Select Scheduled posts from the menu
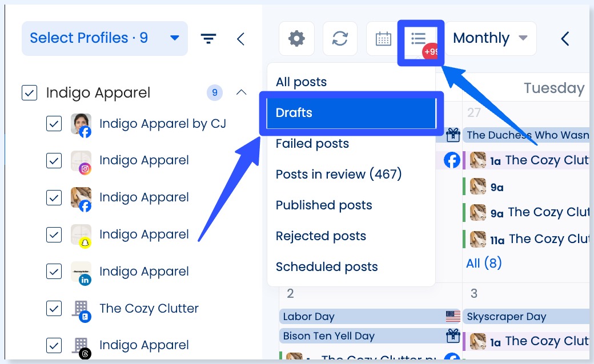 (x=327, y=266)
